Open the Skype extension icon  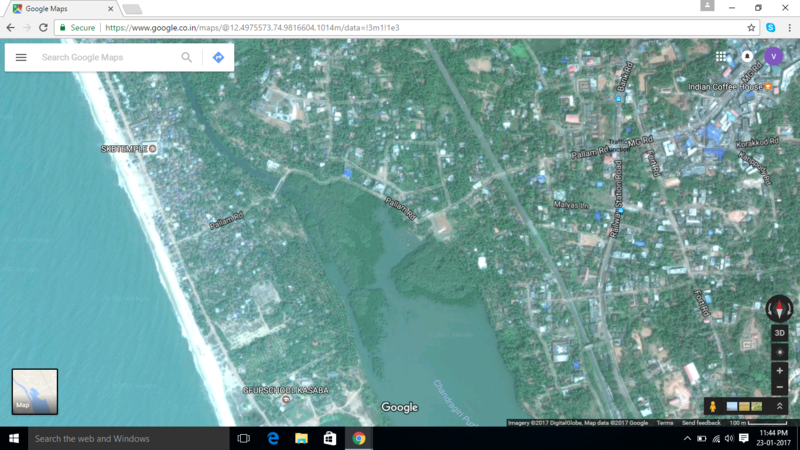pyautogui.click(x=770, y=28)
